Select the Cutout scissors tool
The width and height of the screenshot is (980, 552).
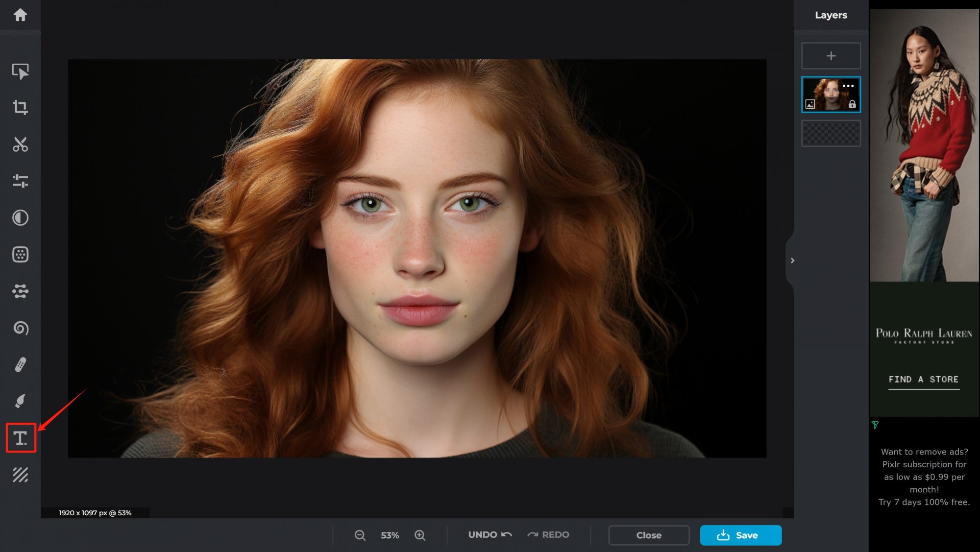pos(20,144)
